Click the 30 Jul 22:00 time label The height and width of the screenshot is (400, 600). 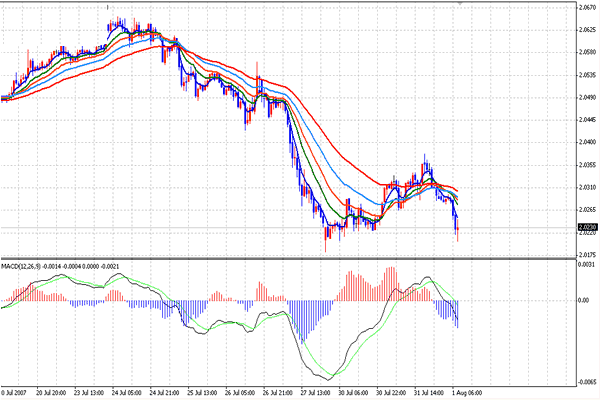pos(391,393)
